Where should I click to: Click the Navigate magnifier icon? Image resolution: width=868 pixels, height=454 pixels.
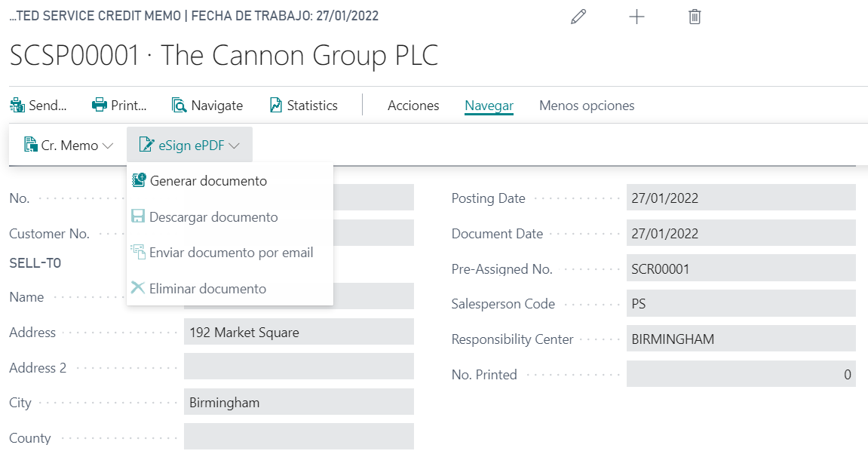tap(179, 106)
